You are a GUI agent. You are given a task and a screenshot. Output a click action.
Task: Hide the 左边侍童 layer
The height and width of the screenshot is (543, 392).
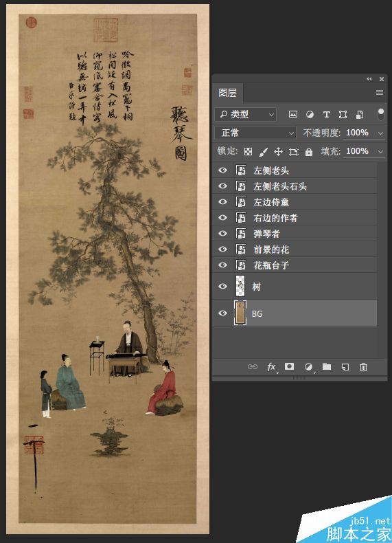click(x=223, y=202)
